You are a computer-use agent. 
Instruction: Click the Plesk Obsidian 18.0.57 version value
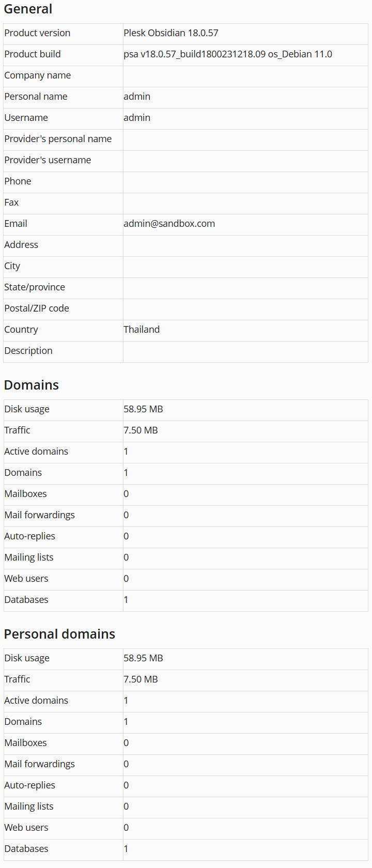[171, 33]
